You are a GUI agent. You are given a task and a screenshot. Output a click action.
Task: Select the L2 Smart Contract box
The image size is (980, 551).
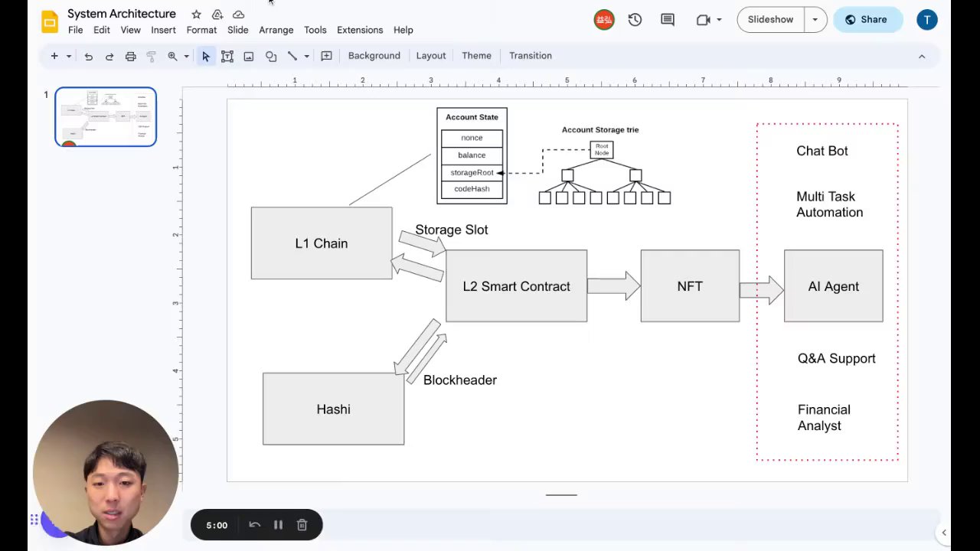point(517,286)
